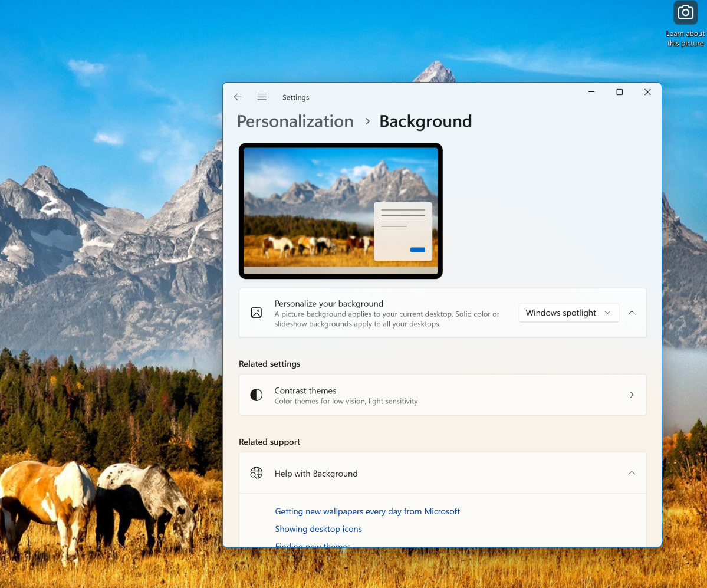The height and width of the screenshot is (588, 707).
Task: Navigate to Personalization in the breadcrumb
Action: pyautogui.click(x=295, y=121)
